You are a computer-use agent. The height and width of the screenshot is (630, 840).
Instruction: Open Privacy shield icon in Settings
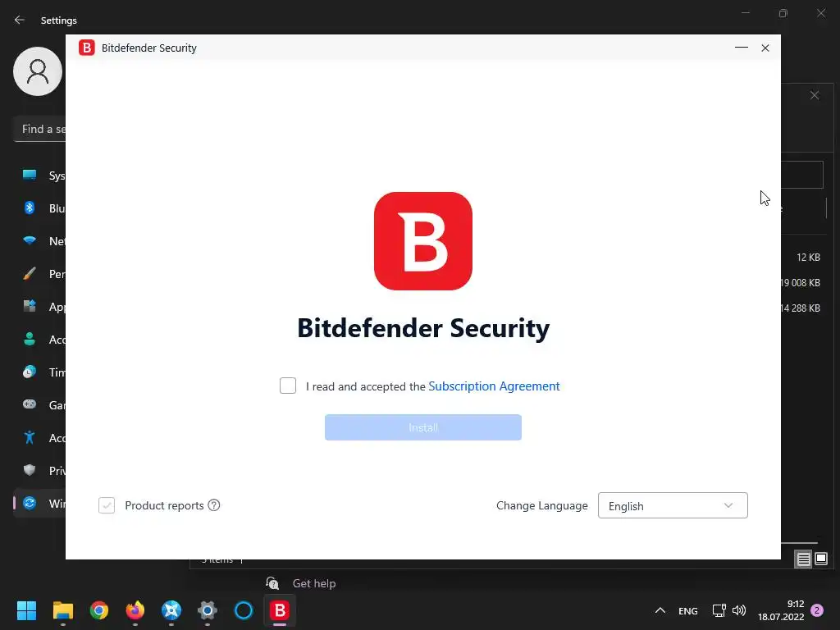coord(30,470)
